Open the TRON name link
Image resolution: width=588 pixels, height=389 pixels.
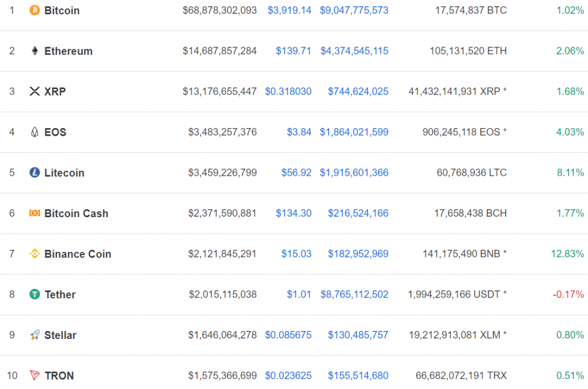click(x=59, y=375)
